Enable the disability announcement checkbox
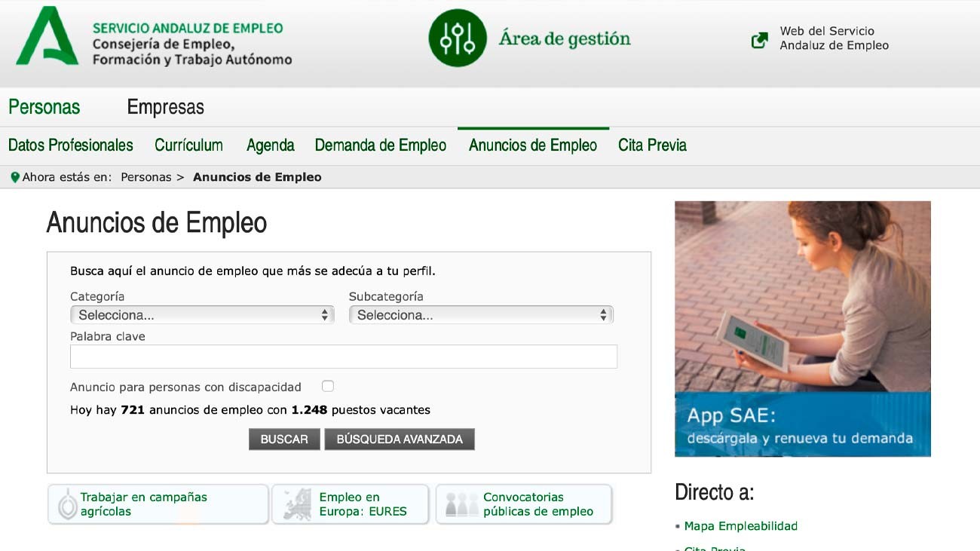 (327, 386)
